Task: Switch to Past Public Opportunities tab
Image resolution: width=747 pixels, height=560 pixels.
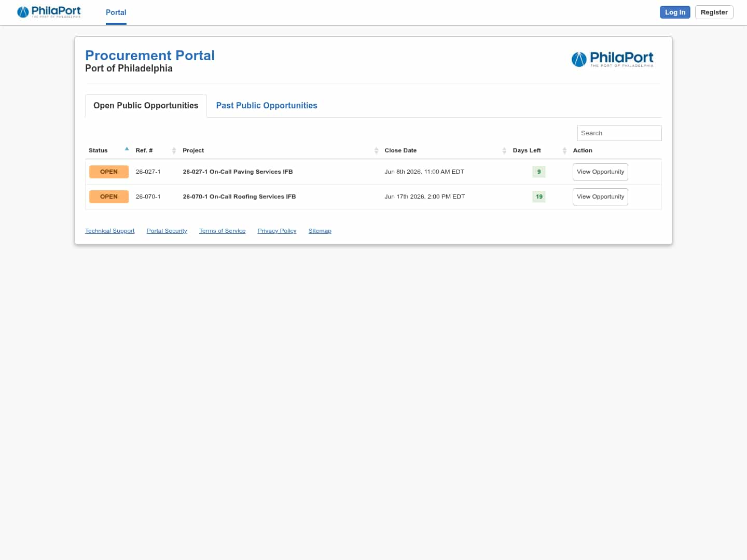Action: [267, 106]
